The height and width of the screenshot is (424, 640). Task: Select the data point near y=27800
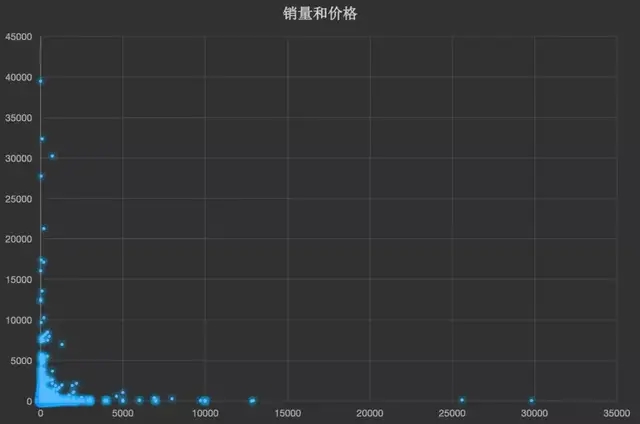tap(40, 176)
